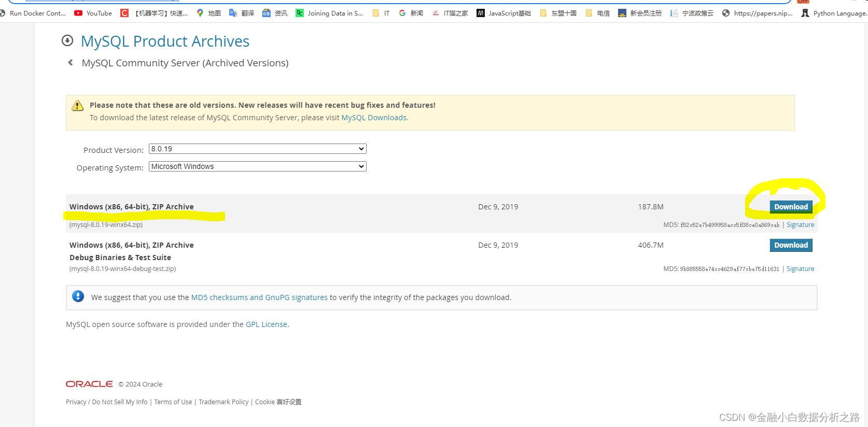The height and width of the screenshot is (427, 868).
Task: Open the Python Language bookmark
Action: pos(834,13)
